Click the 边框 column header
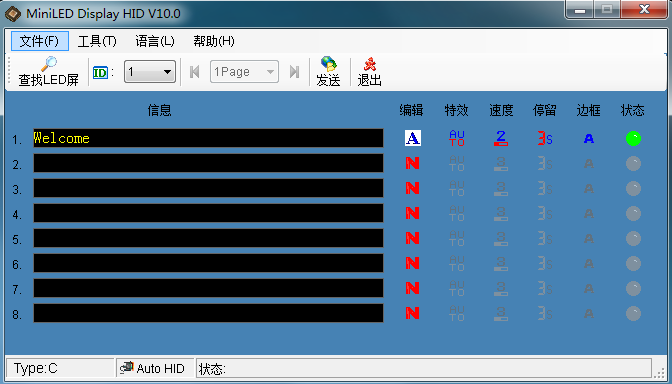672x384 pixels. 588,110
